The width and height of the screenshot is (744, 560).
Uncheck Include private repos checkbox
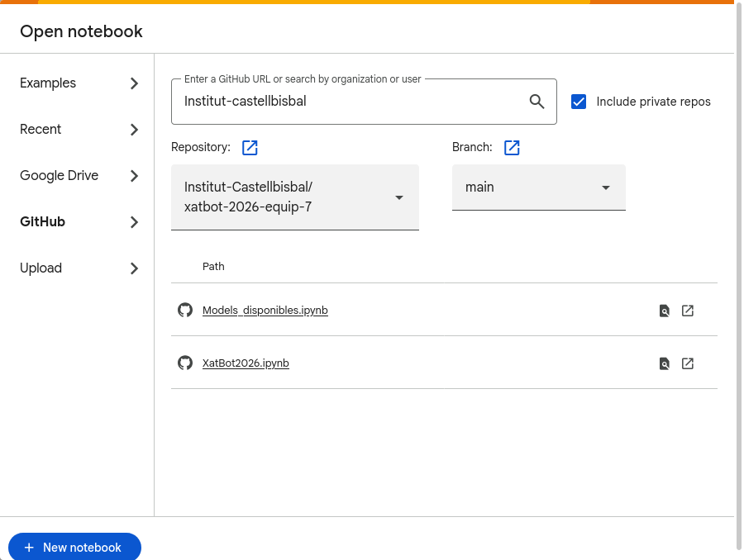[579, 102]
